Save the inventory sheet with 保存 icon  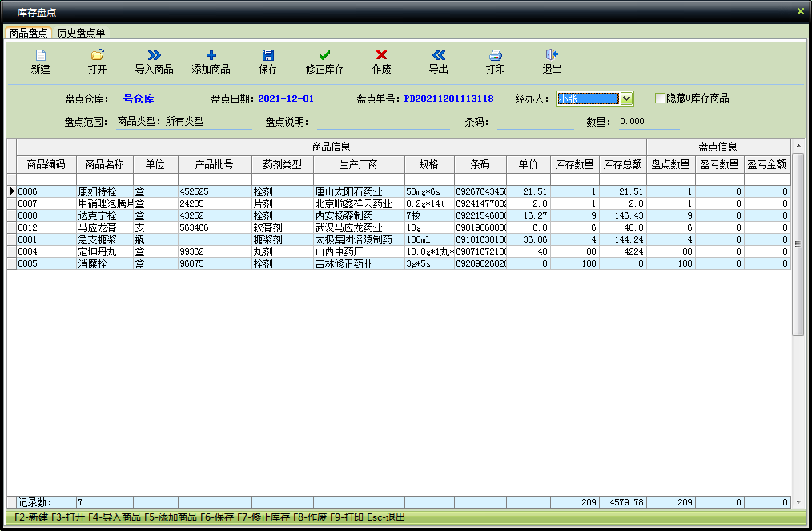coord(267,55)
